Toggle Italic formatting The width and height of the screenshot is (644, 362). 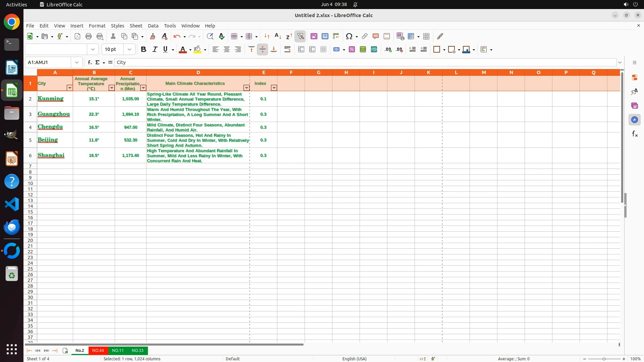pyautogui.click(x=155, y=49)
